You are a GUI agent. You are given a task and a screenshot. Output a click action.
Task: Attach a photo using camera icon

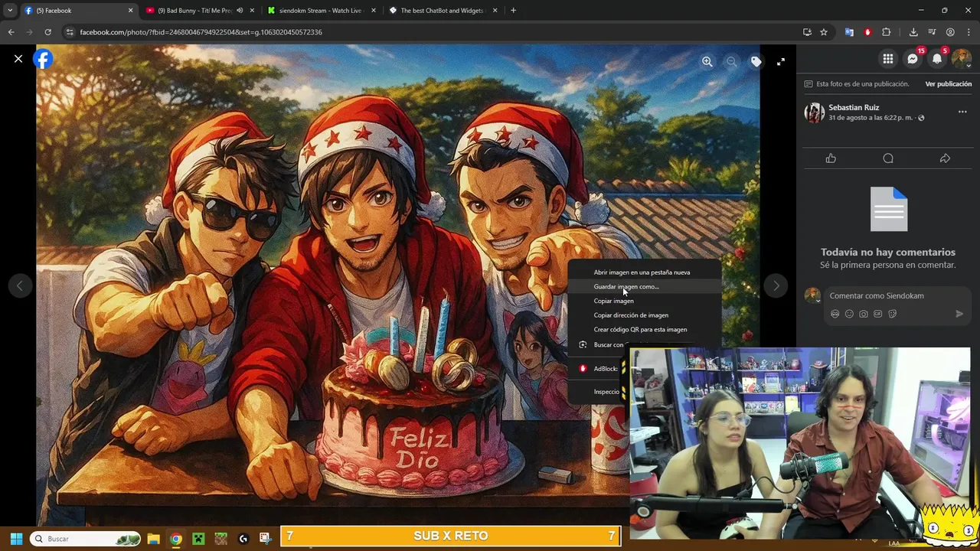(864, 314)
